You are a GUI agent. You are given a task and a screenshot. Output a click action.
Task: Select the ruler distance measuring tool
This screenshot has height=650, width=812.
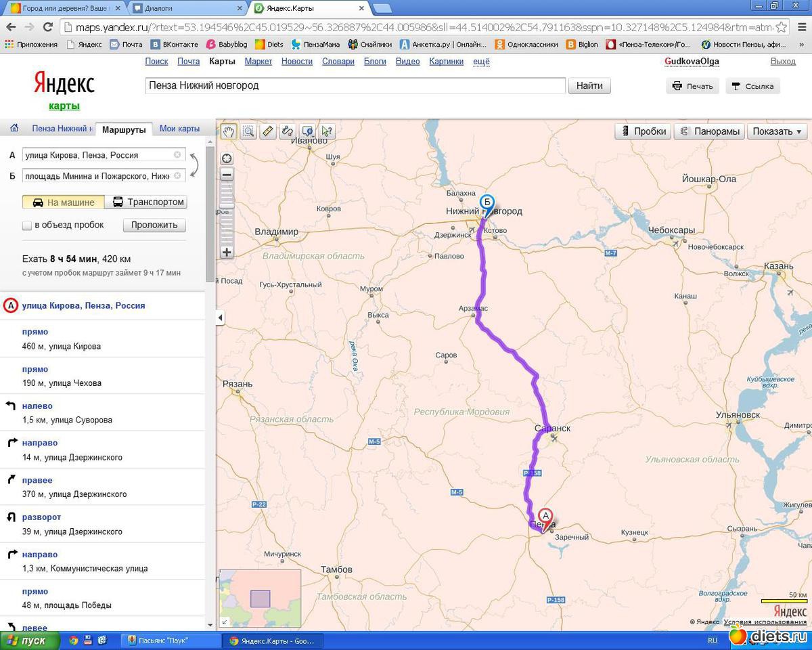coord(268,131)
